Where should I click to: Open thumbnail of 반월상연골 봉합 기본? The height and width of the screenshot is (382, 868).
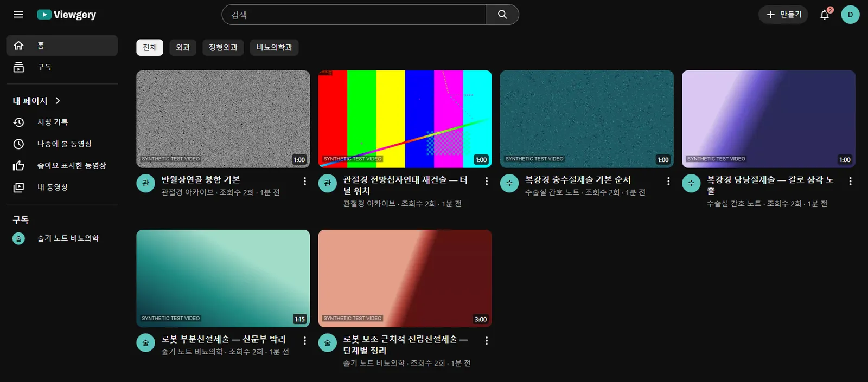click(x=223, y=119)
